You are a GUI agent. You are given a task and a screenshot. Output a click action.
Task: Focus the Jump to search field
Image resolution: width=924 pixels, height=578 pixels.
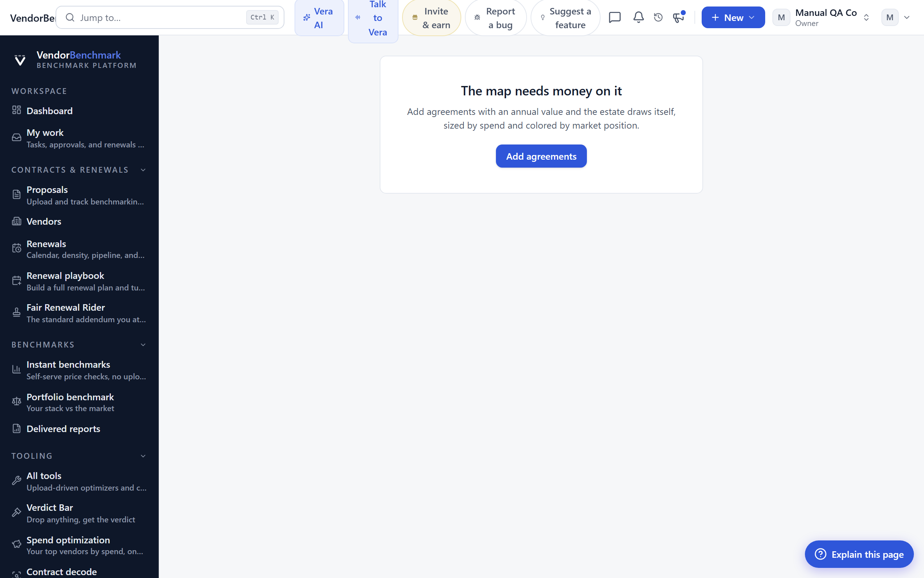(x=170, y=18)
